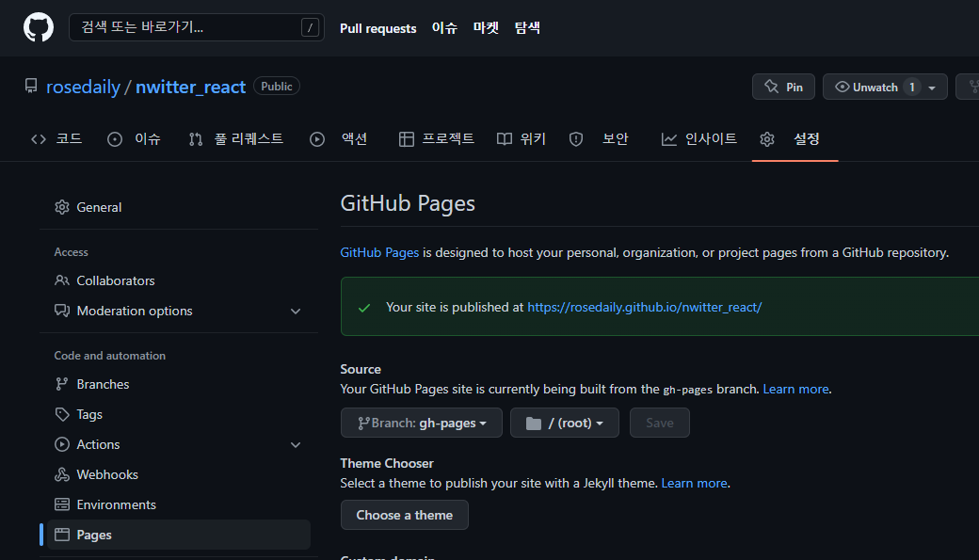Click the comment icon beside Moderation options
Viewport: 979px width, 560px height.
62,311
